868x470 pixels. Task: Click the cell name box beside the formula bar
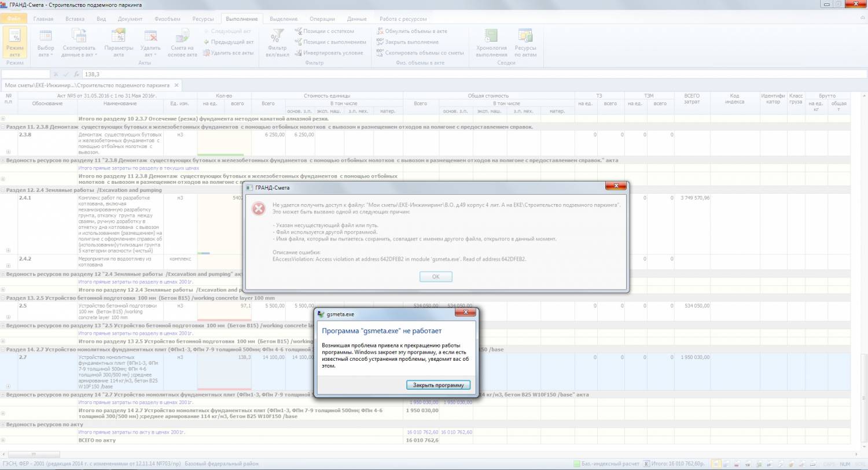pos(25,75)
